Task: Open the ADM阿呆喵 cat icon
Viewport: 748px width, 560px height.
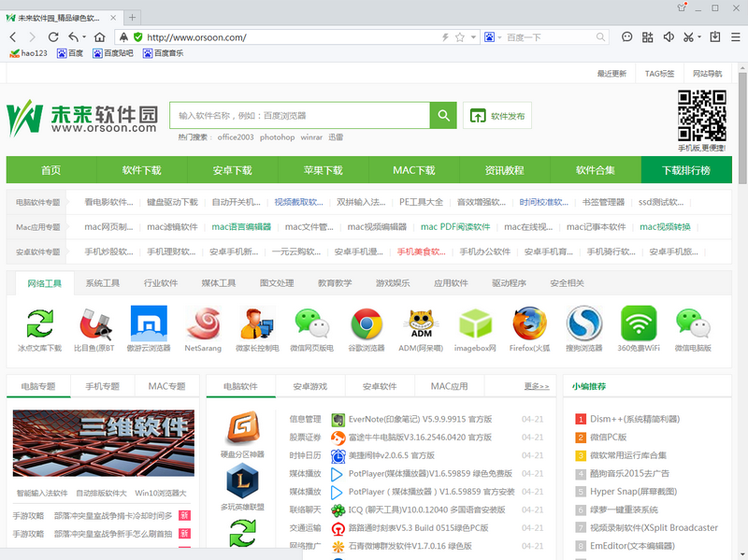Action: tap(422, 323)
